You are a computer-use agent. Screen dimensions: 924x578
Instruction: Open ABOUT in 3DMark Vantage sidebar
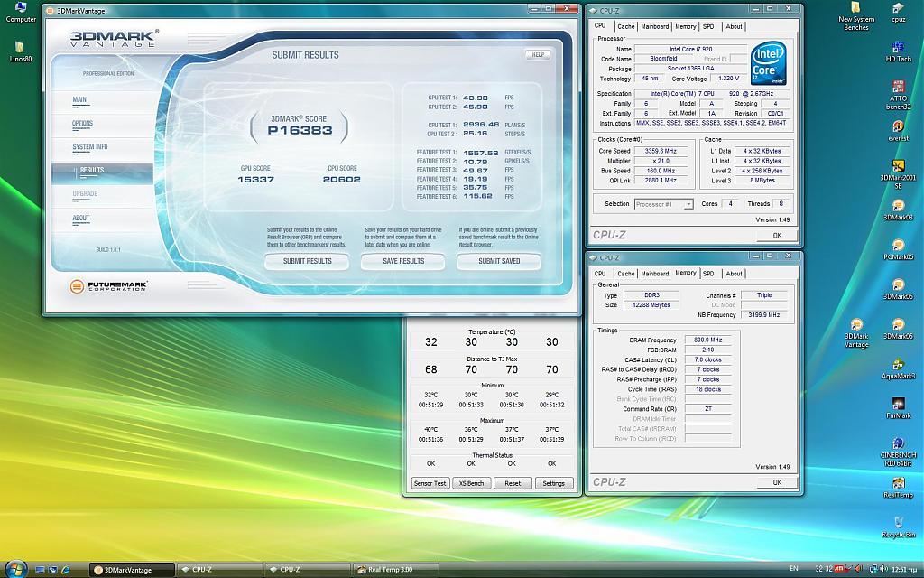click(x=80, y=219)
